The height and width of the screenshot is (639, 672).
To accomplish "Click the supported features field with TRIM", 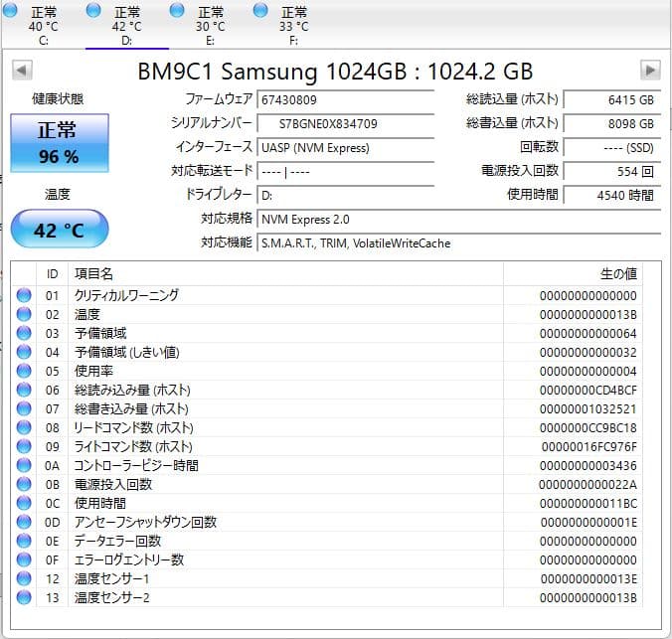I will [459, 243].
